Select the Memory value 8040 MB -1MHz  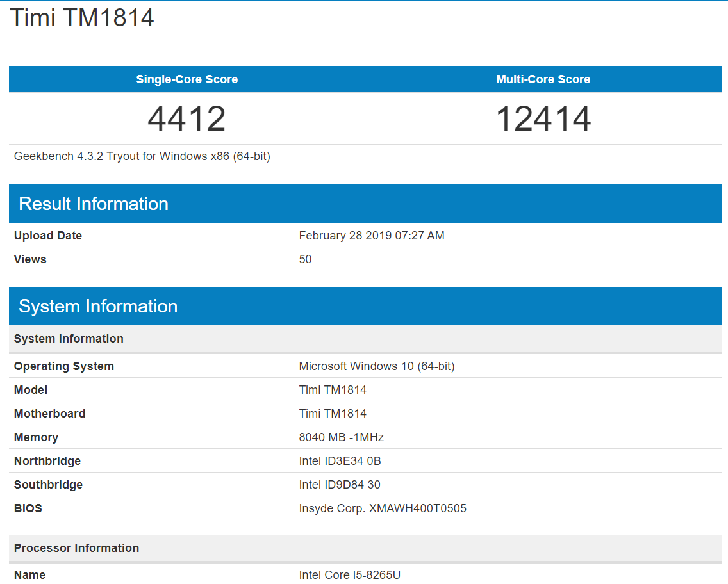click(341, 437)
